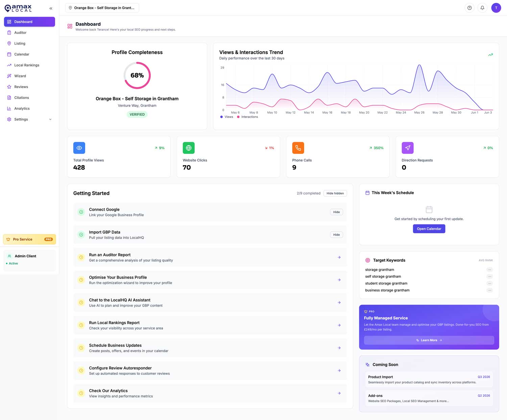Image resolution: width=507 pixels, height=420 pixels.
Task: Click the arrow for Configure Review Autoresponder
Action: coord(339,370)
